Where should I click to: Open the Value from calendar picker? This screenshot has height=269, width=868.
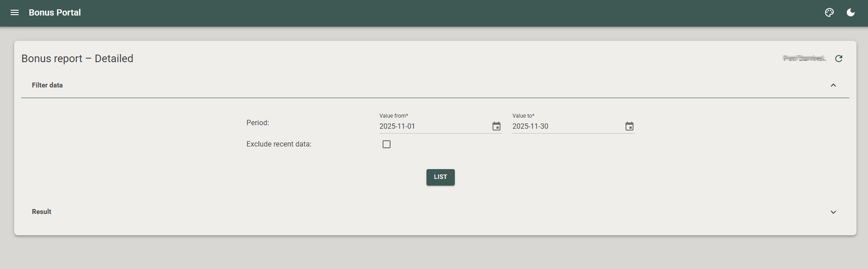pos(496,127)
